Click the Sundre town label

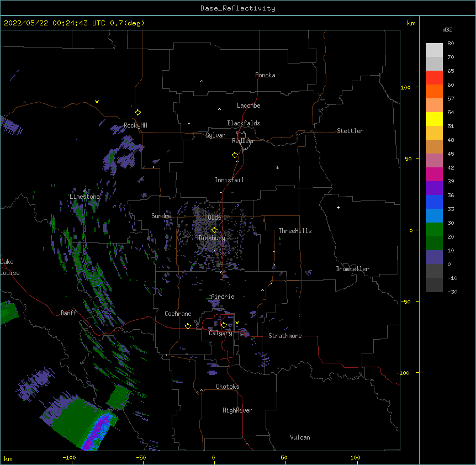click(x=161, y=216)
